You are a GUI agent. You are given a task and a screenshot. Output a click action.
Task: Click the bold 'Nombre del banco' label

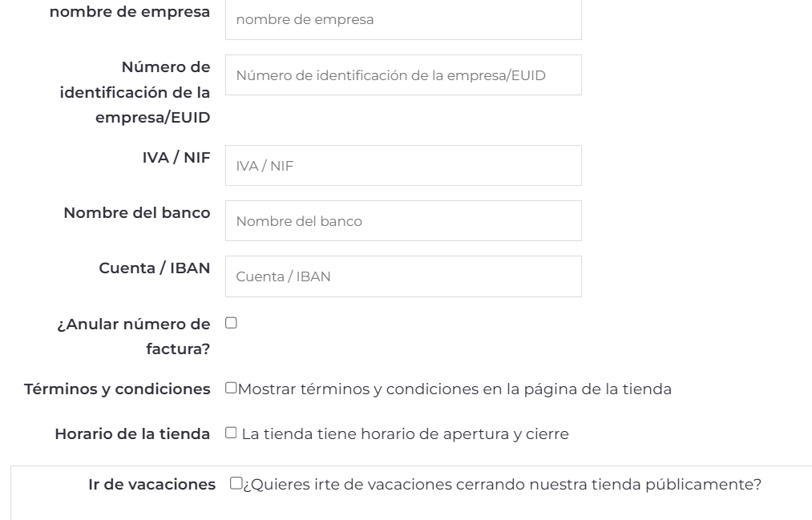pyautogui.click(x=137, y=213)
